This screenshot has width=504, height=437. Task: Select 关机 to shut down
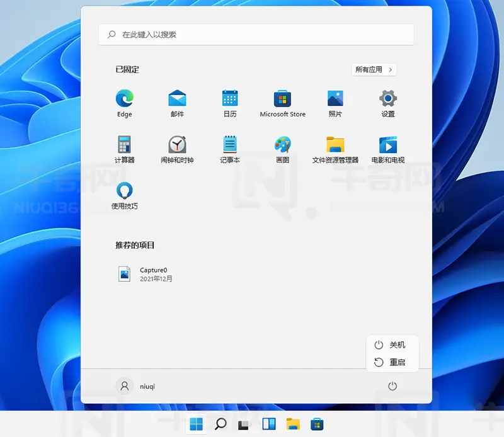click(392, 345)
